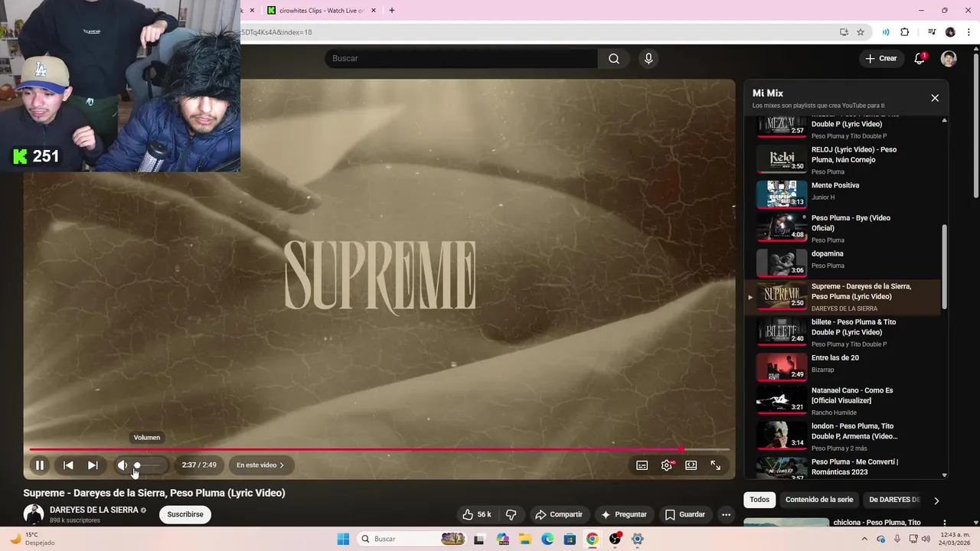Open more actions ellipsis under the video
Screen dimensions: 980x551
(727, 514)
